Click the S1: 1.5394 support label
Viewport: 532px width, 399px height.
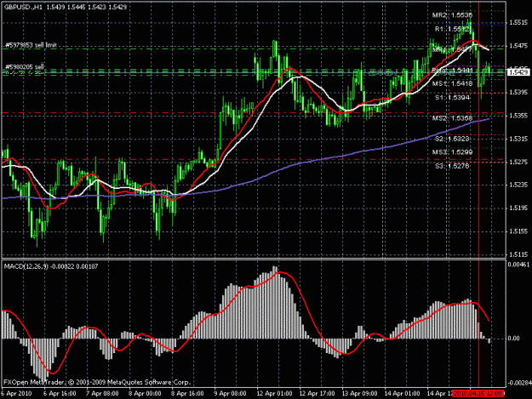(452, 98)
